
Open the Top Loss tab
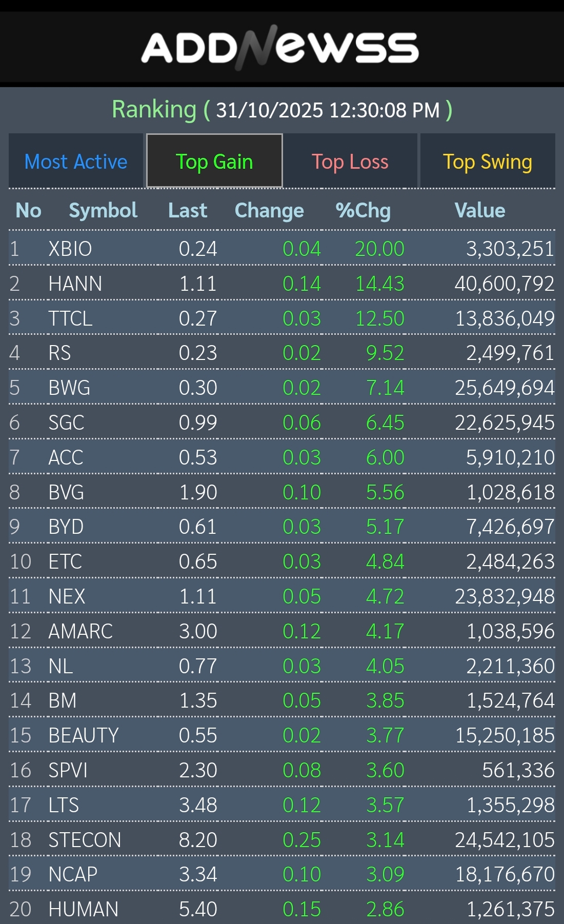coord(350,162)
